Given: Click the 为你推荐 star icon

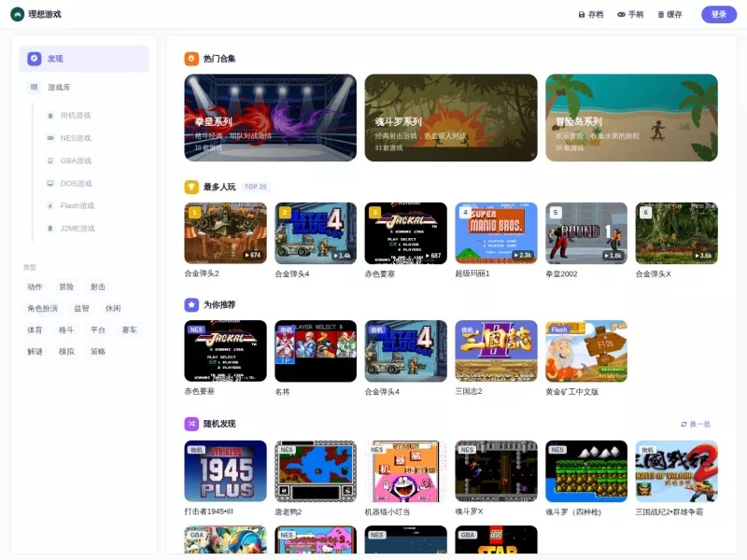Looking at the screenshot, I should click(x=191, y=305).
